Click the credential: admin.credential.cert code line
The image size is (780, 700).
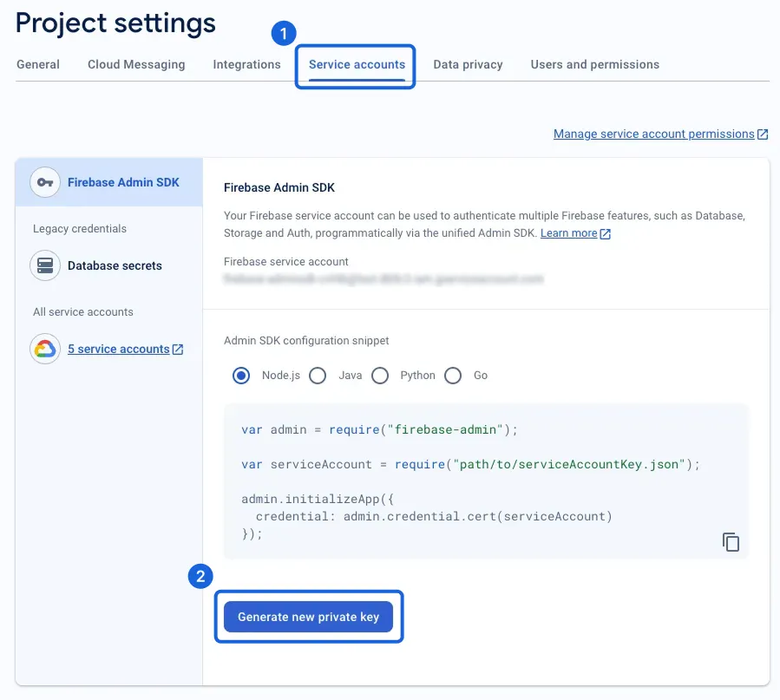pyautogui.click(x=434, y=517)
